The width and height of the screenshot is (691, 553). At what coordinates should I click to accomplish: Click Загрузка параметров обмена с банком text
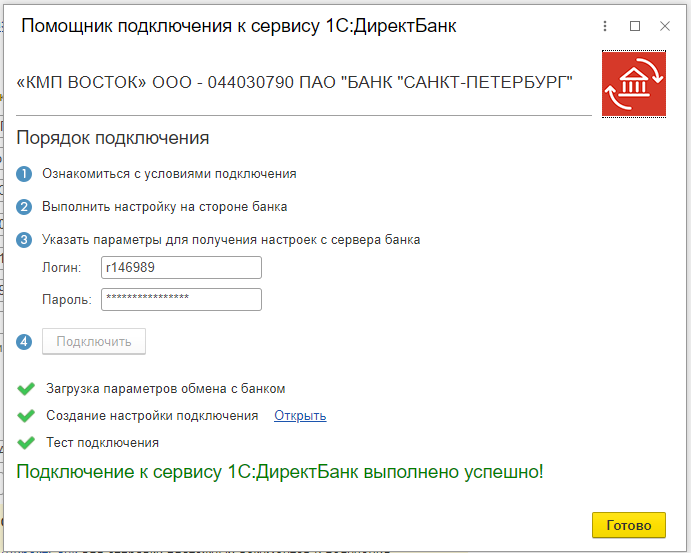pos(166,389)
